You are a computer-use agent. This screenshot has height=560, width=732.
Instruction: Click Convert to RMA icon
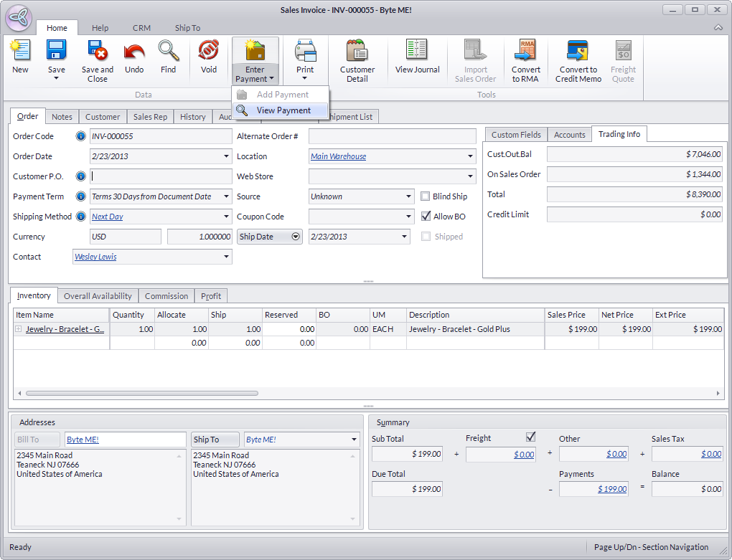coord(525,60)
